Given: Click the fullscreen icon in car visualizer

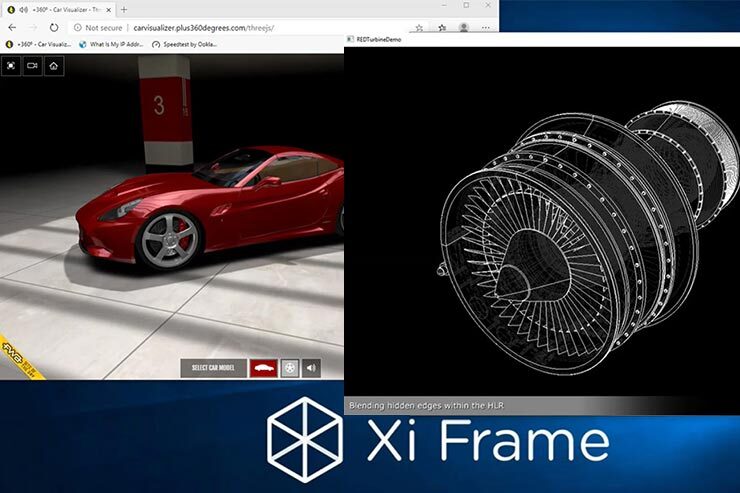Looking at the screenshot, I should point(11,65).
